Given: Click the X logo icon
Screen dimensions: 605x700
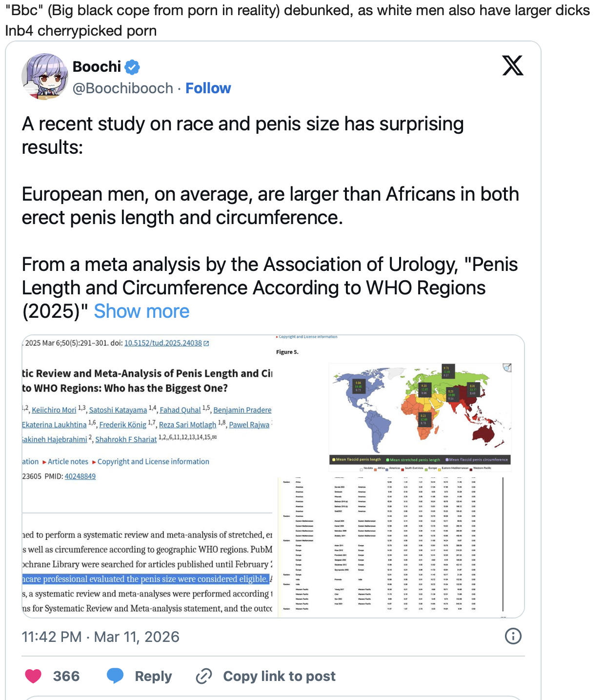Looking at the screenshot, I should [513, 65].
